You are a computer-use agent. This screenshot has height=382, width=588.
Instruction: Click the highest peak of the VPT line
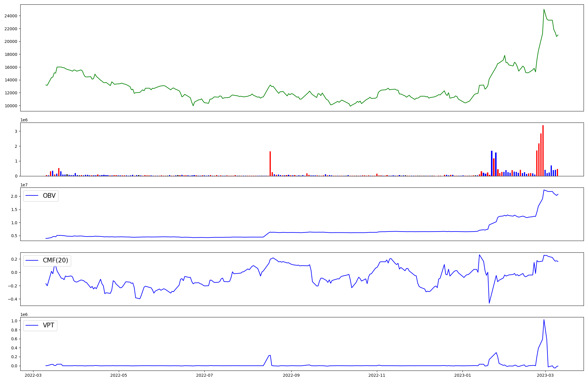pos(544,320)
